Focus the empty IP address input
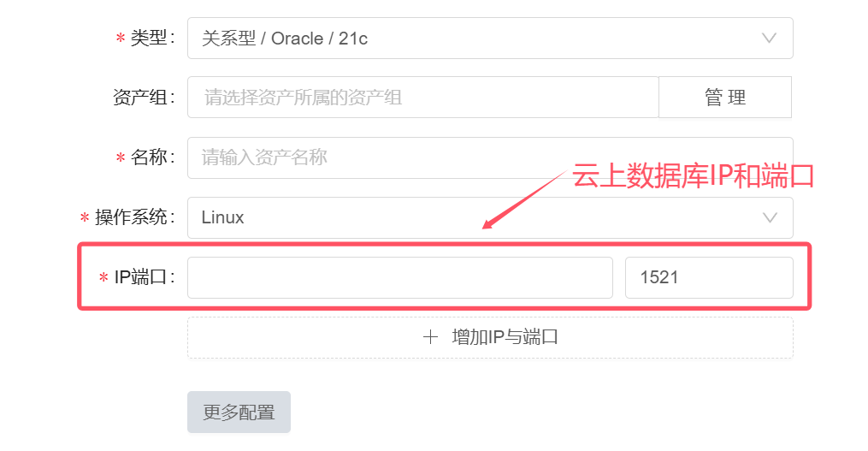868x451 pixels. [x=399, y=277]
